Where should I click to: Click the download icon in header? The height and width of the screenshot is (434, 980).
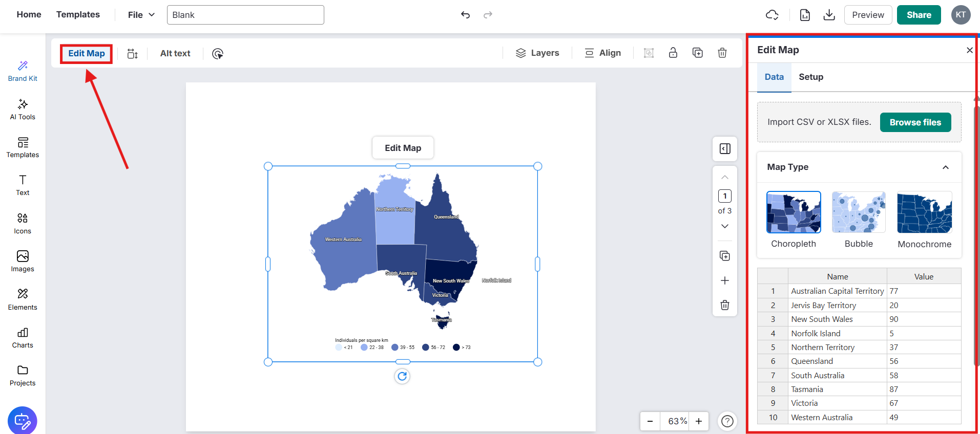[829, 15]
